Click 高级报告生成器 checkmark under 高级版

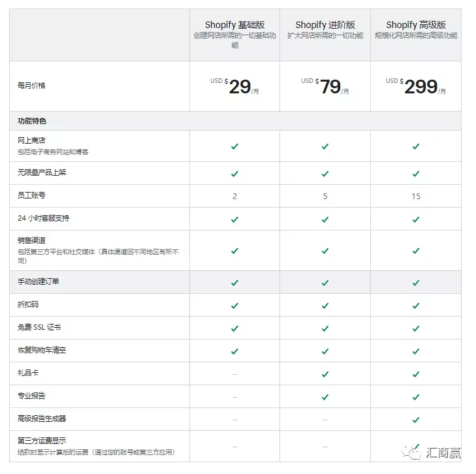coord(416,419)
